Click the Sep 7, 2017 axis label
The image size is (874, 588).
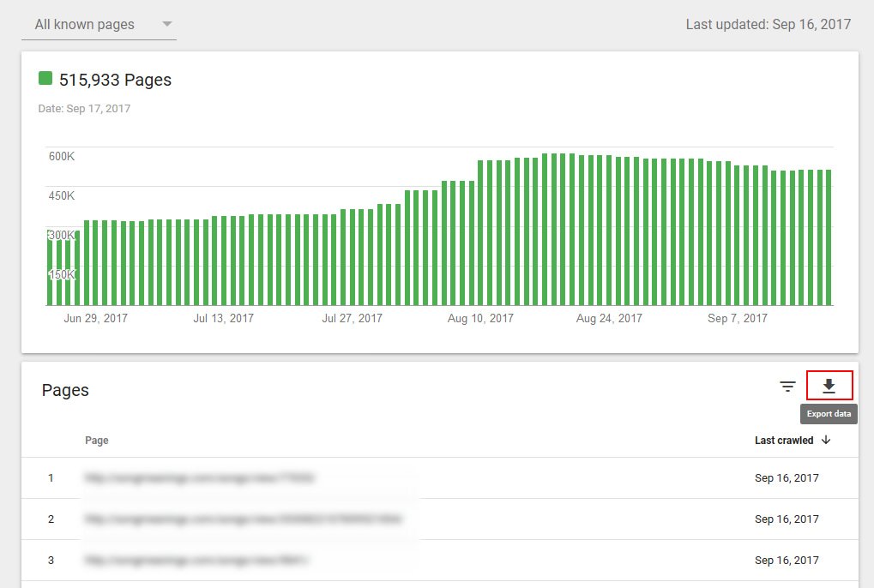[738, 319]
